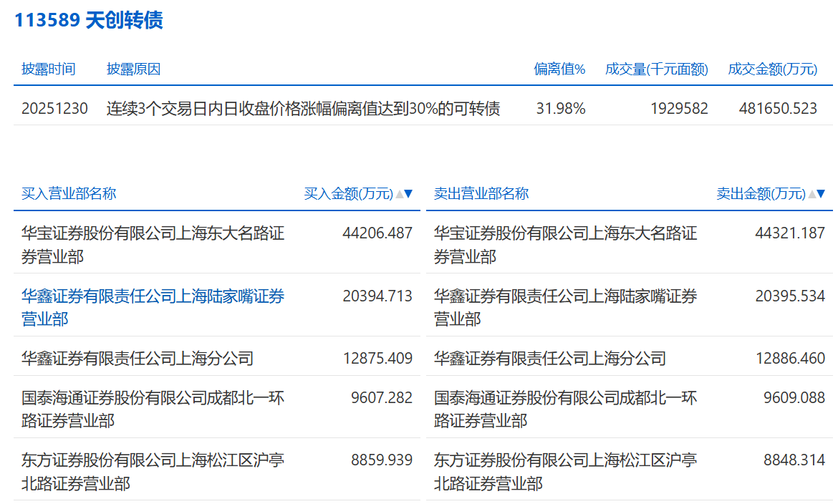Viewport: 838px width, 504px height.
Task: Select buy-side 国泰海通证券成都北一环路 branch
Action: (153, 409)
